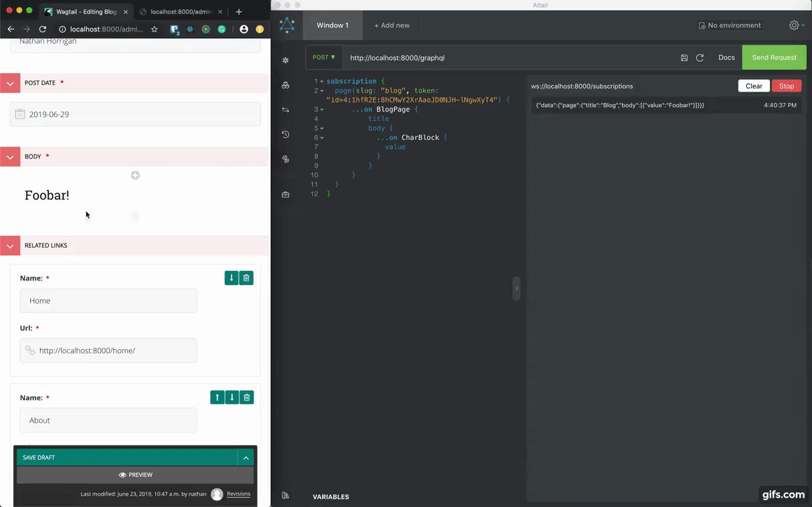The image size is (812, 507).
Task: Move the About related link down
Action: click(x=232, y=397)
